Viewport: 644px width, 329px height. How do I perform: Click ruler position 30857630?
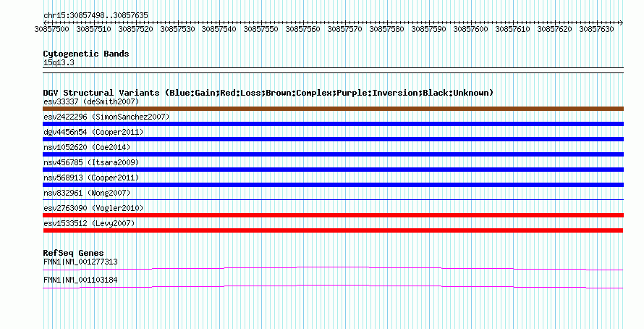click(x=596, y=29)
